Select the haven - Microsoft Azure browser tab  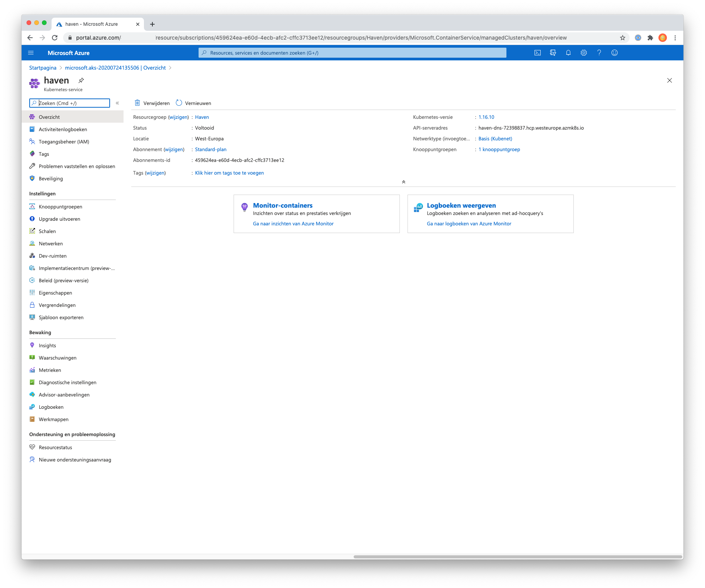coord(92,24)
